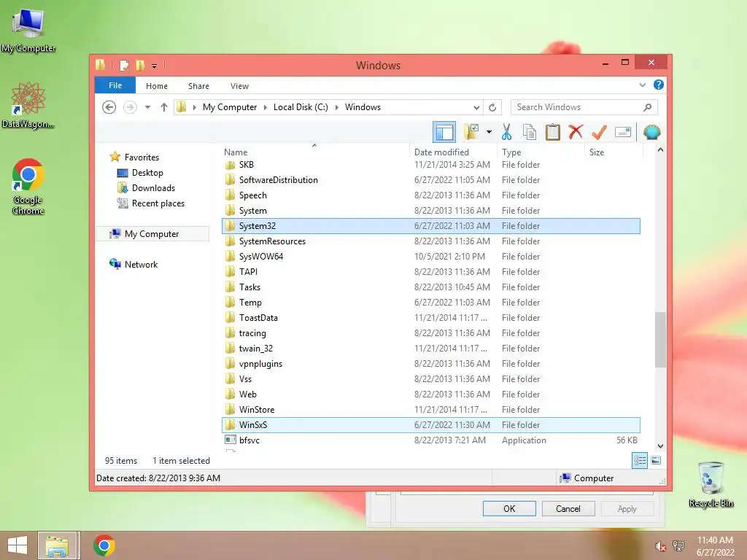Click the scroll up arrow of file list

click(x=660, y=150)
